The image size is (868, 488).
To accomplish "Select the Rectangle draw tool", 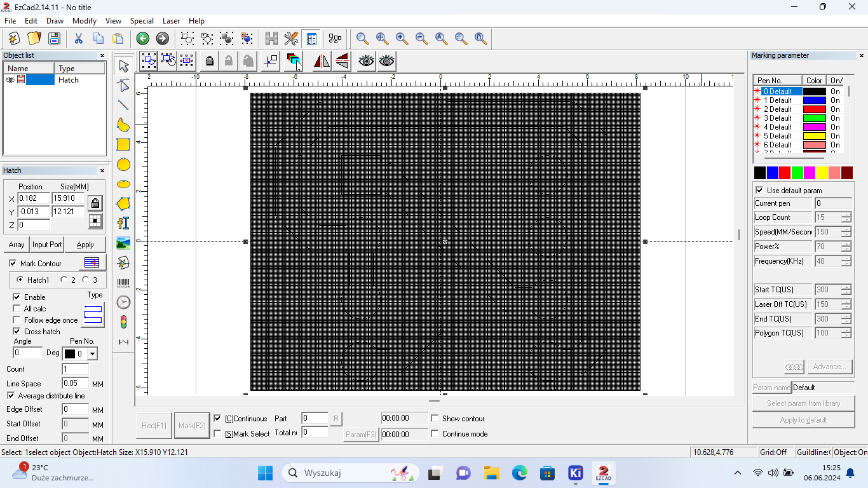I will tap(123, 144).
